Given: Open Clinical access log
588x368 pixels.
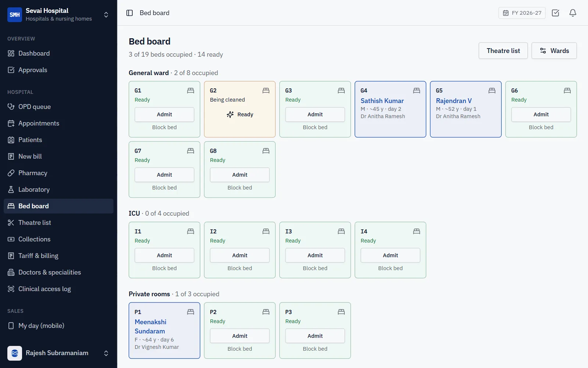Looking at the screenshot, I should pos(58,289).
